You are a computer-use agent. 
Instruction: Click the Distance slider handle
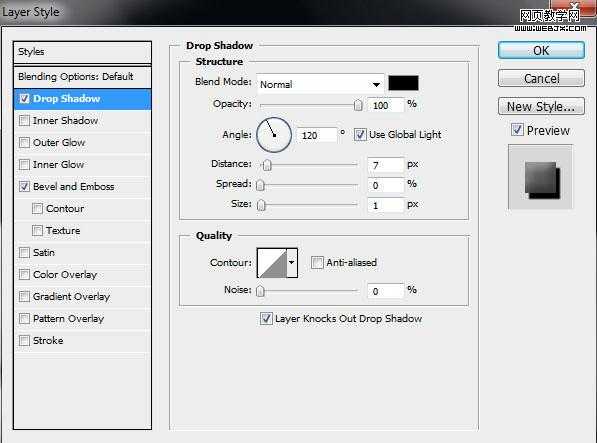pos(267,165)
